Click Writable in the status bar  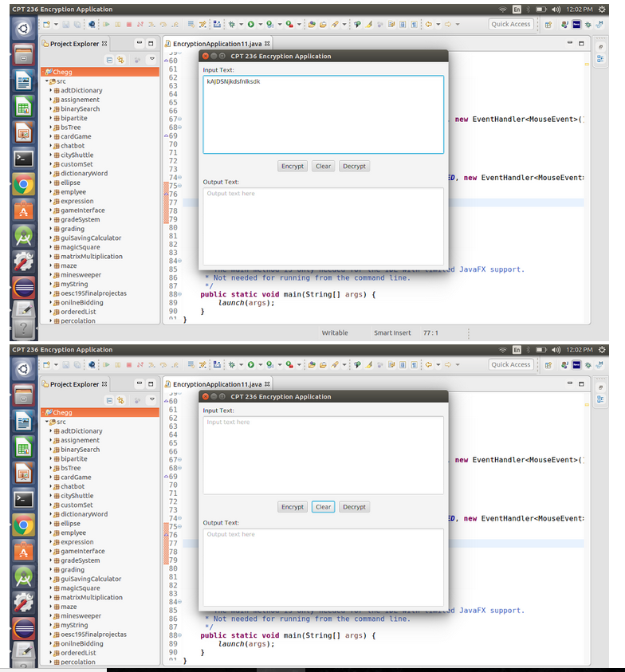[x=335, y=332]
